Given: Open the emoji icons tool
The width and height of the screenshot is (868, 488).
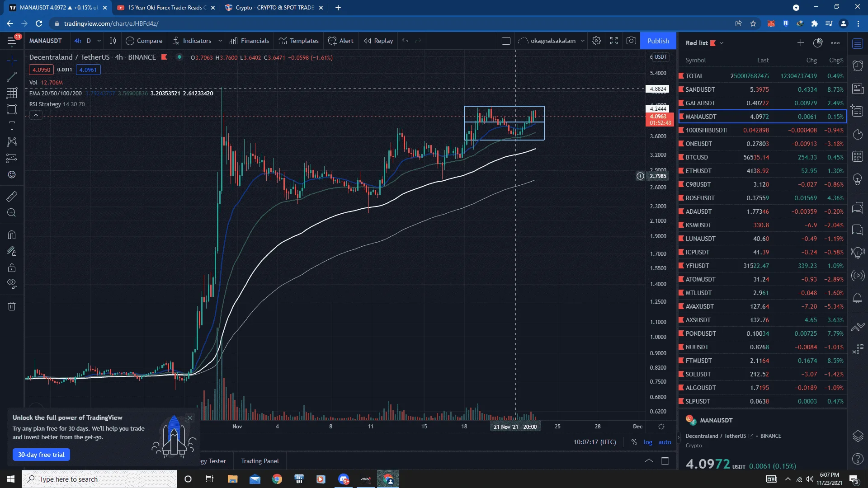Looking at the screenshot, I should pyautogui.click(x=12, y=174).
